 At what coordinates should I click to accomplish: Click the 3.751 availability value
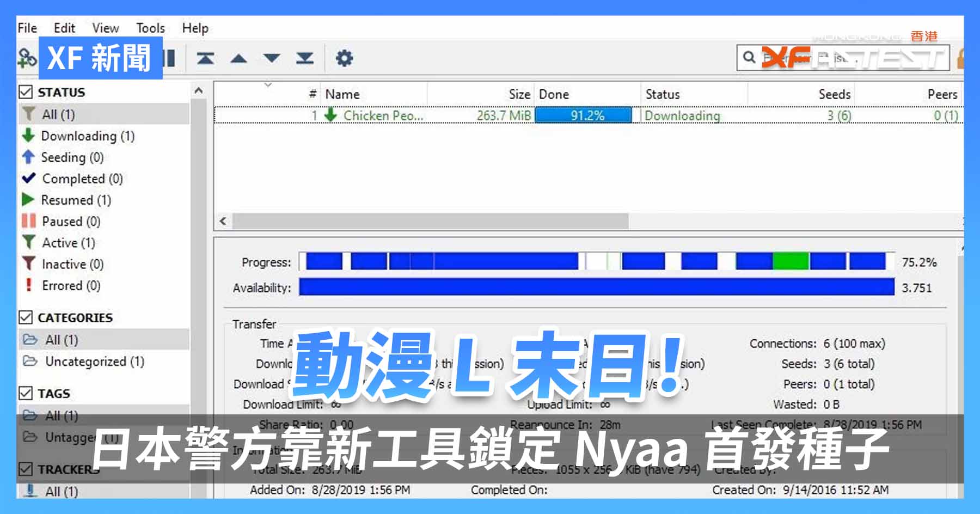point(917,287)
